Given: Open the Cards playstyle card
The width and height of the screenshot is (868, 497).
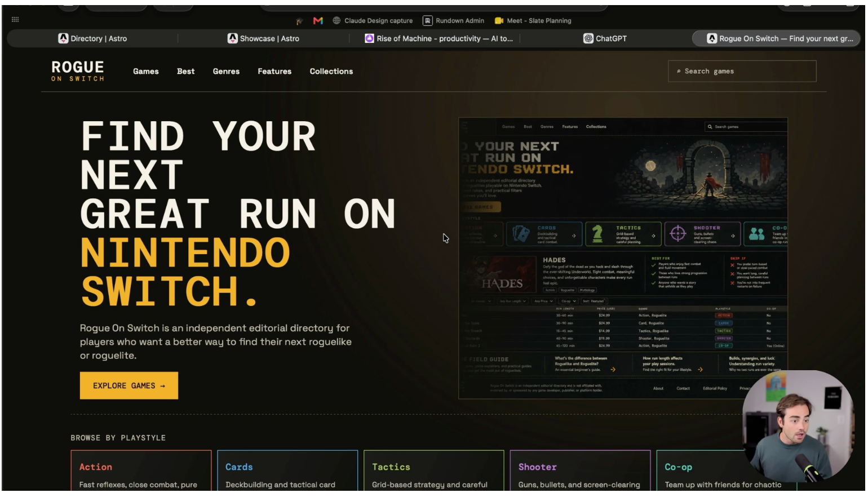Looking at the screenshot, I should tap(287, 471).
